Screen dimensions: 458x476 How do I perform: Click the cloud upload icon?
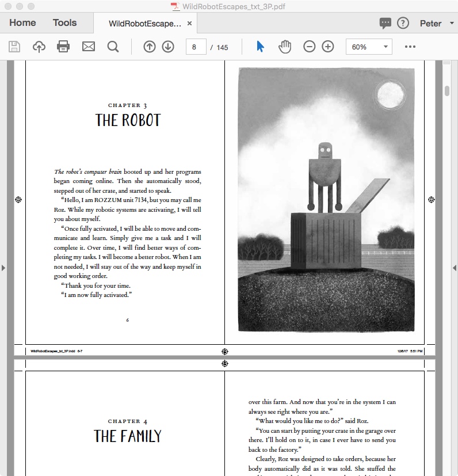pyautogui.click(x=39, y=47)
